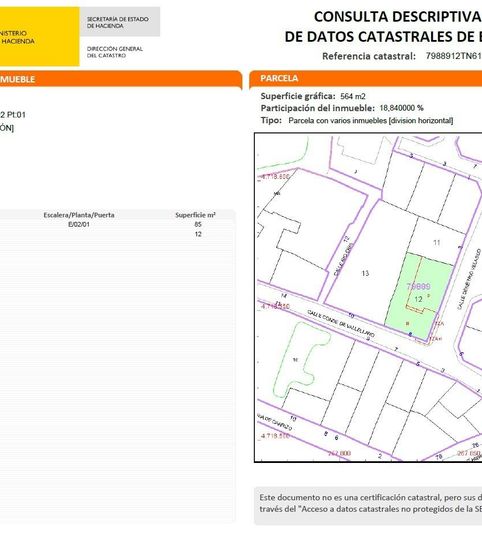Image resolution: width=482 pixels, height=542 pixels.
Task: Select the cadastral reference value 7988912TN61
Action: [454, 56]
